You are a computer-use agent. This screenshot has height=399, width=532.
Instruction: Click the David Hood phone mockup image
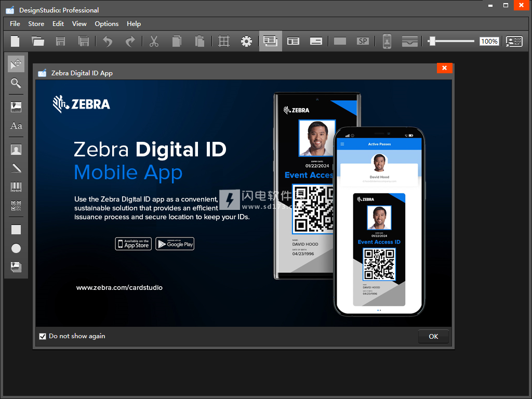click(x=379, y=221)
